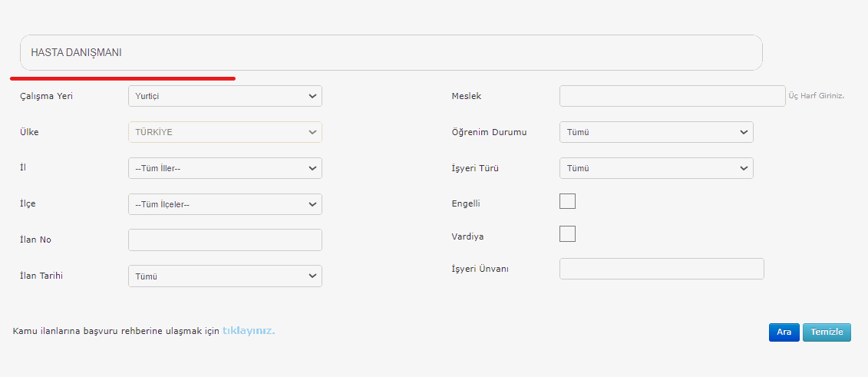The height and width of the screenshot is (377, 868).
Task: Expand the İlçe --Tüm İlçeler-- dropdown
Action: (225, 204)
